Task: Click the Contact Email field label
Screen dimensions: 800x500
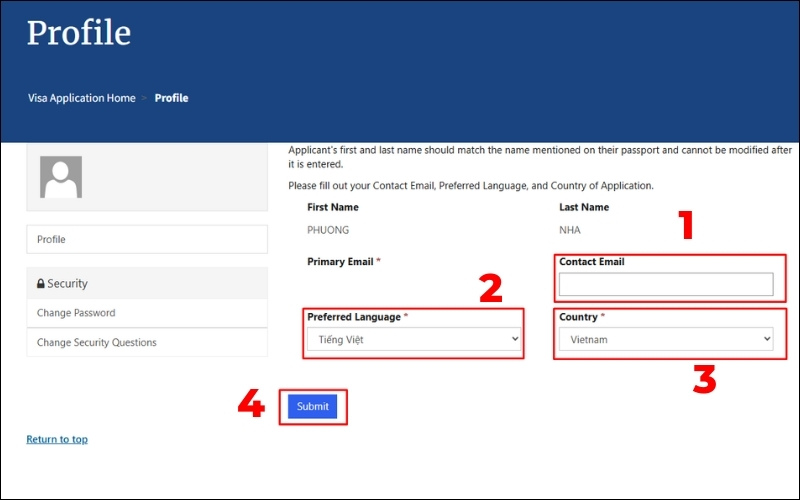Action: tap(591, 262)
